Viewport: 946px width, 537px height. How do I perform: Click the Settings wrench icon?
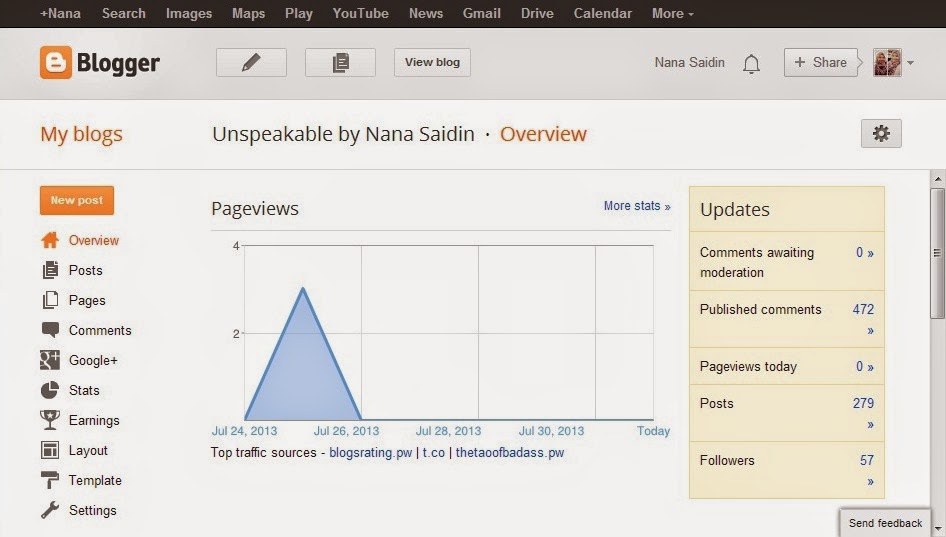(50, 510)
